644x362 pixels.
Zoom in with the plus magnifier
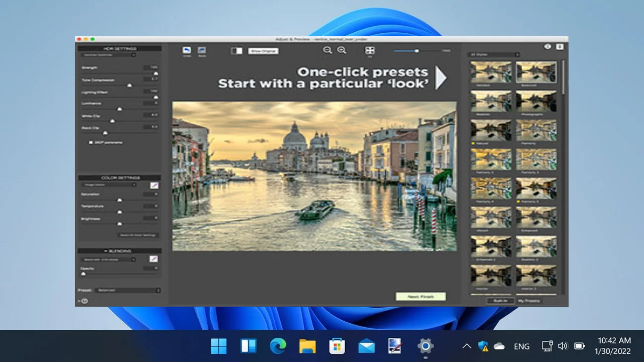(x=342, y=50)
